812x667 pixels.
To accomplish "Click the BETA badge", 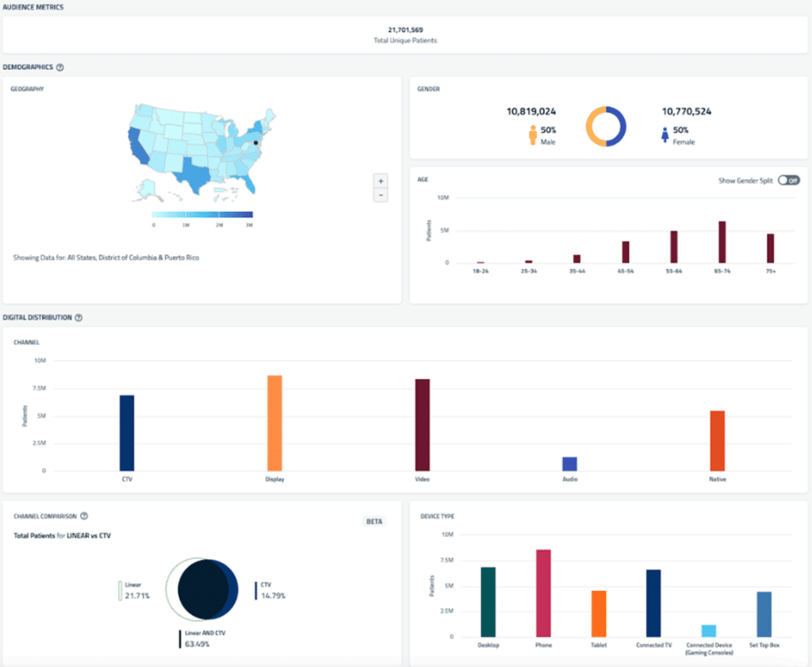I will pyautogui.click(x=374, y=522).
